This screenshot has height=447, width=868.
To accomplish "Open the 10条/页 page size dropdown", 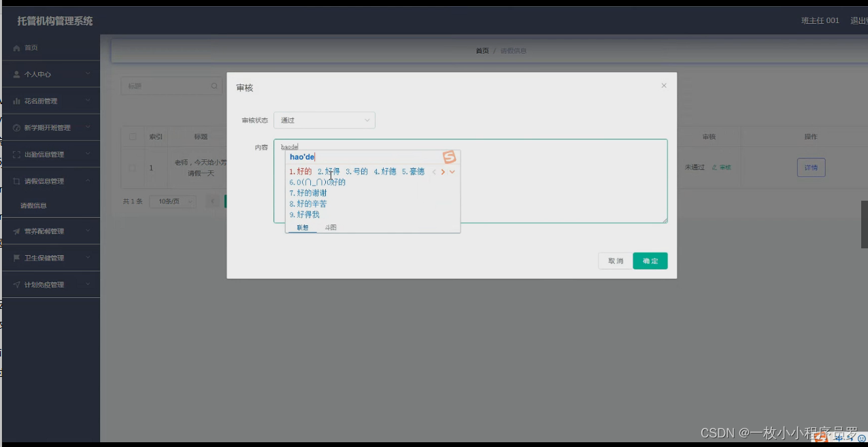I will [173, 201].
